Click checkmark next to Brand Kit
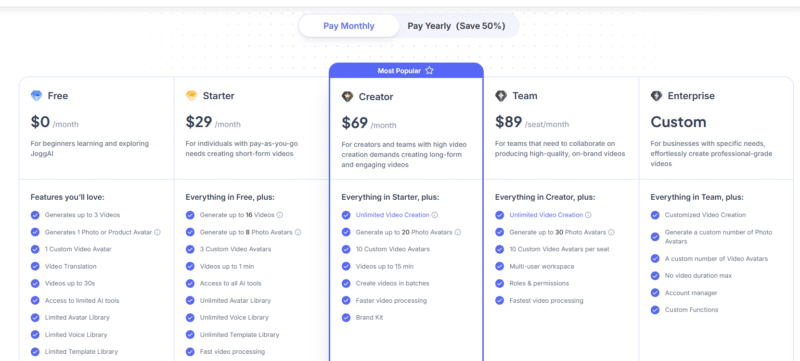 pyautogui.click(x=346, y=318)
